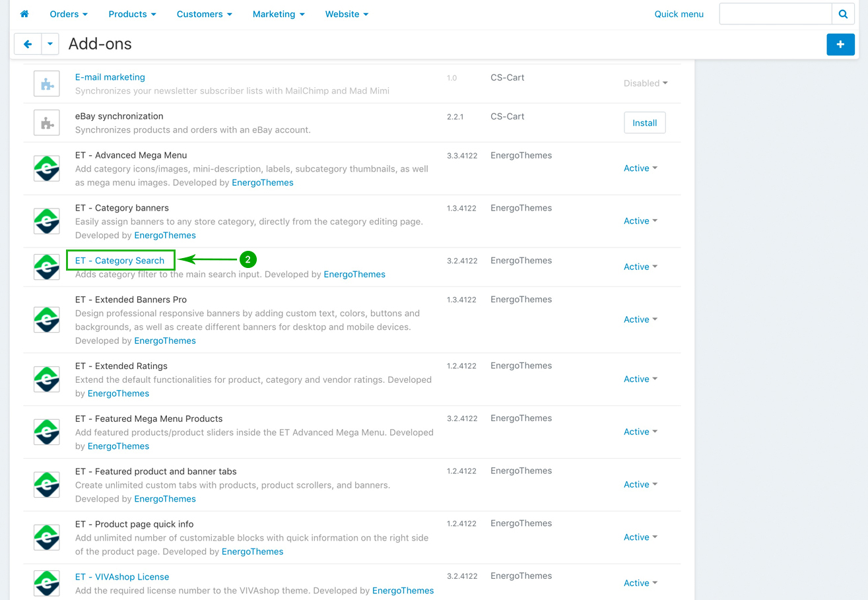
Task: Go back using the left arrow button
Action: coord(28,44)
